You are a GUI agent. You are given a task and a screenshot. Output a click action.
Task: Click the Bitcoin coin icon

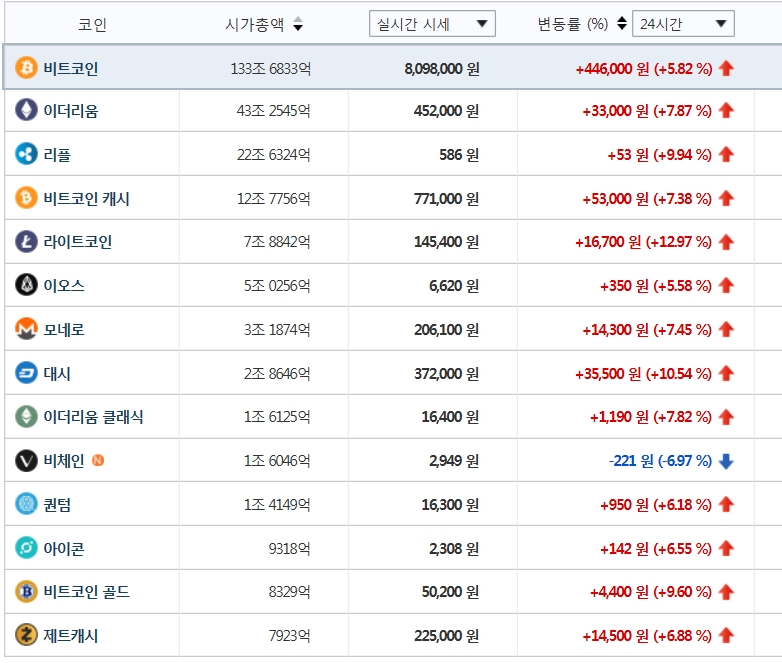pyautogui.click(x=26, y=68)
